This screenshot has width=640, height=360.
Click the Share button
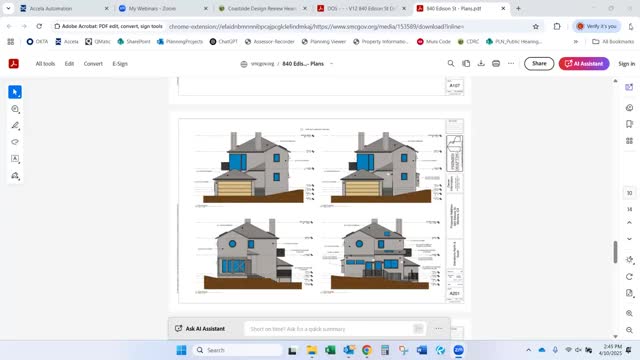539,64
